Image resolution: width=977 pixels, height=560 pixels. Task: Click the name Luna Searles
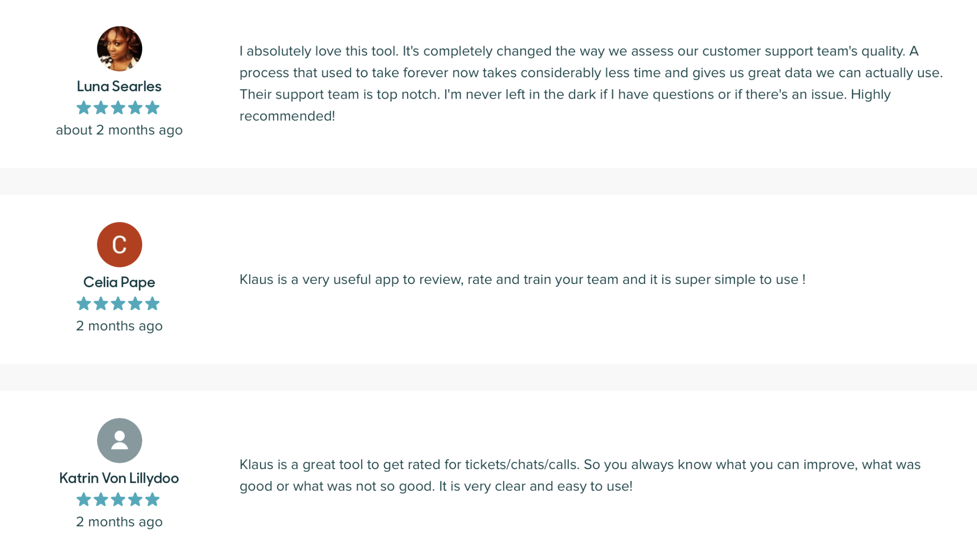coord(119,86)
